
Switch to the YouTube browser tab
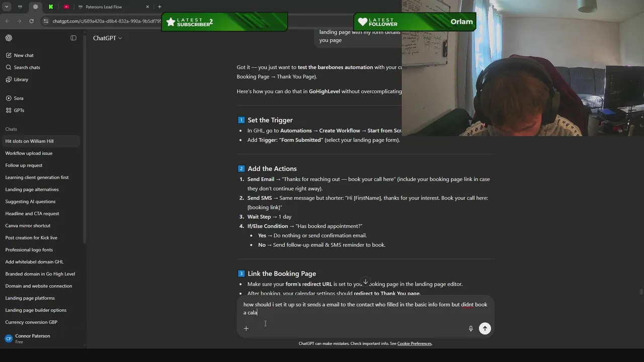(x=66, y=7)
